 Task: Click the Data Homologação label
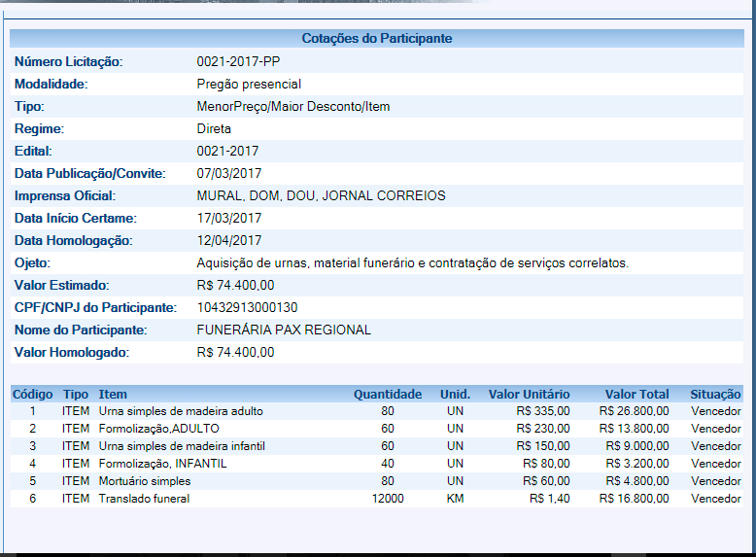(73, 241)
